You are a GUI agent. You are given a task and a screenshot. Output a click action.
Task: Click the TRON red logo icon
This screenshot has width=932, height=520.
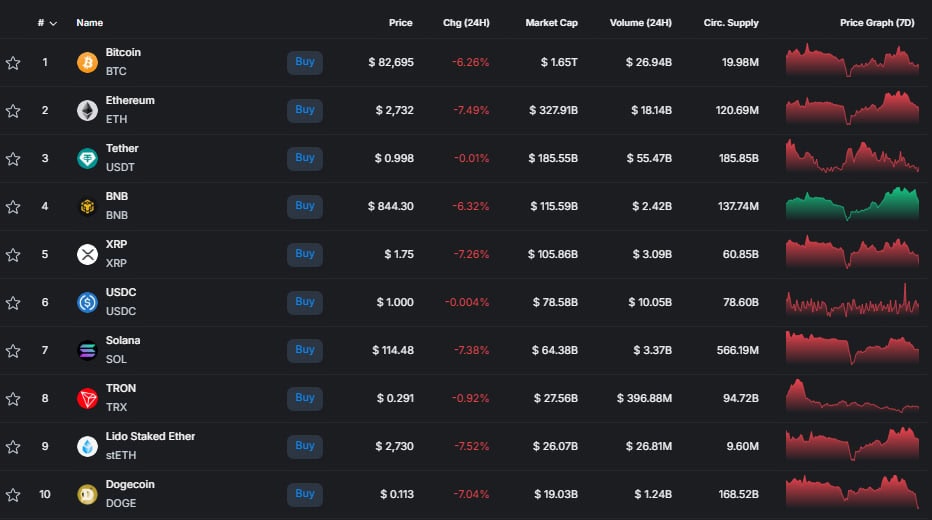tap(88, 399)
